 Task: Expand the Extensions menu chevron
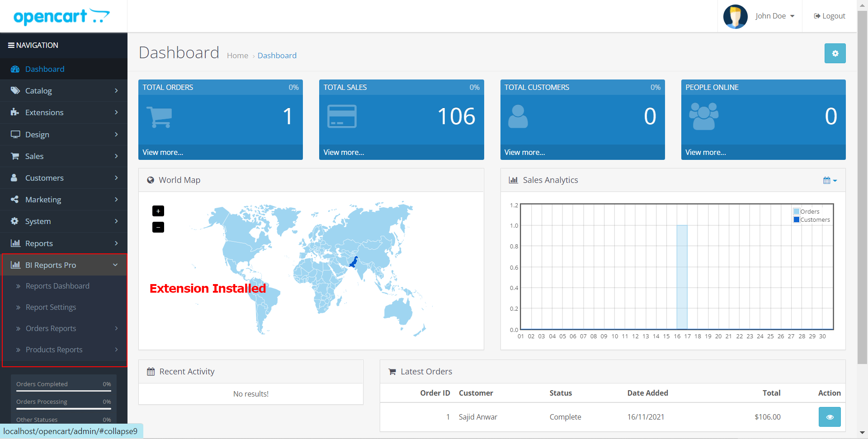116,112
